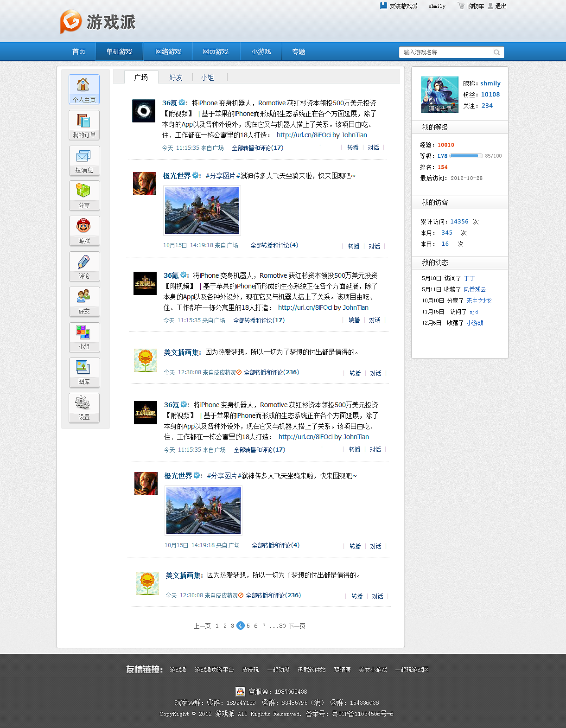
Task: Open 美女小游戏 footer link
Action: (x=373, y=670)
